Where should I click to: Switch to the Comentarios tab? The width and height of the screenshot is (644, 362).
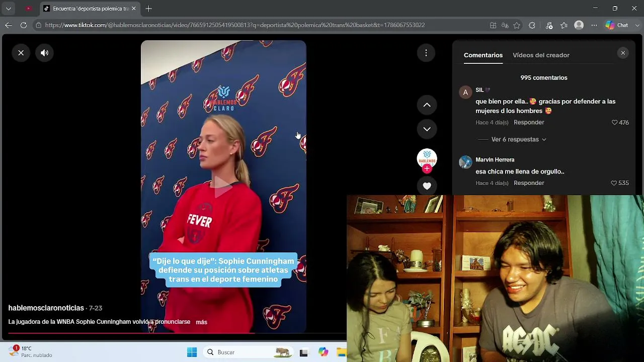pyautogui.click(x=483, y=55)
